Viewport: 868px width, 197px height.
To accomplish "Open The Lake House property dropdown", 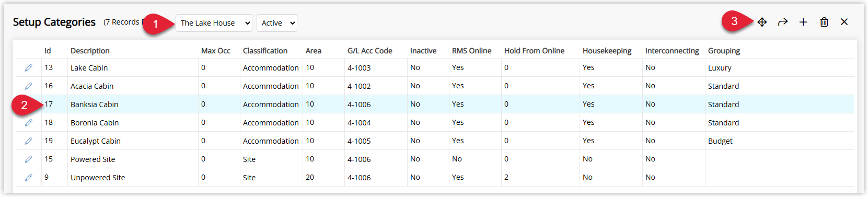I will pyautogui.click(x=214, y=23).
